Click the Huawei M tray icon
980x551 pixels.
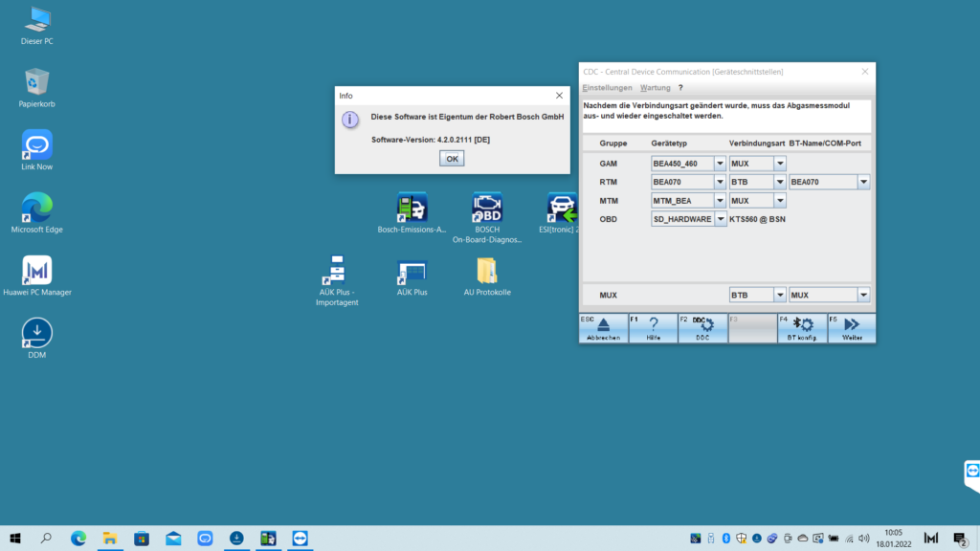[x=931, y=538]
